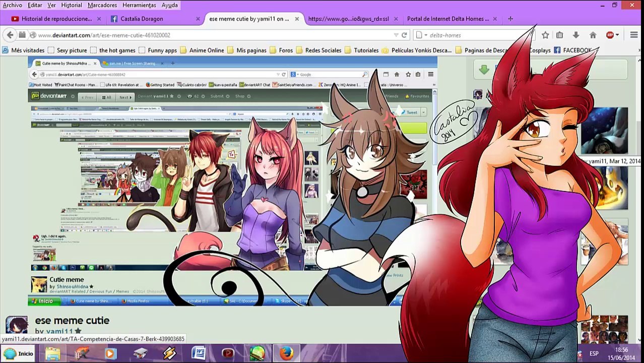Bookmark this page with the star icon

[545, 35]
